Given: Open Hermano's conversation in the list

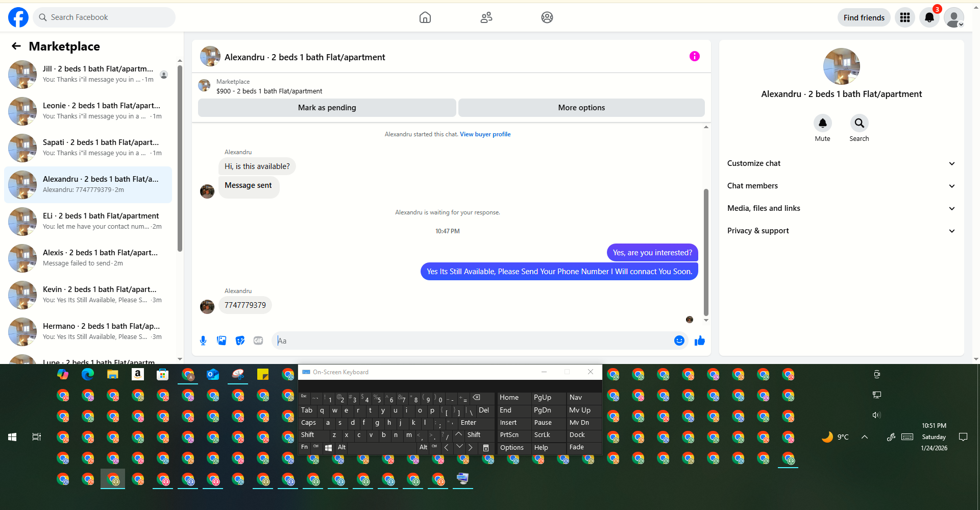Looking at the screenshot, I should [x=88, y=331].
